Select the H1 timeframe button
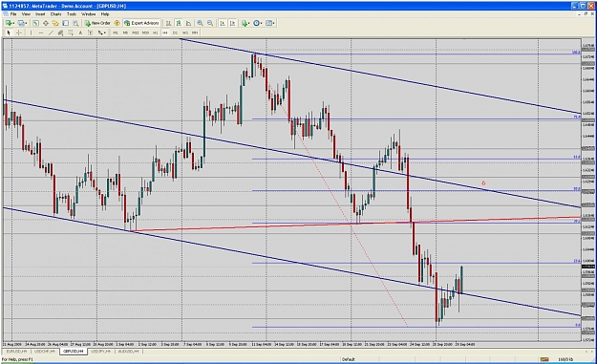Viewport: 597px width, 364px height. point(156,32)
